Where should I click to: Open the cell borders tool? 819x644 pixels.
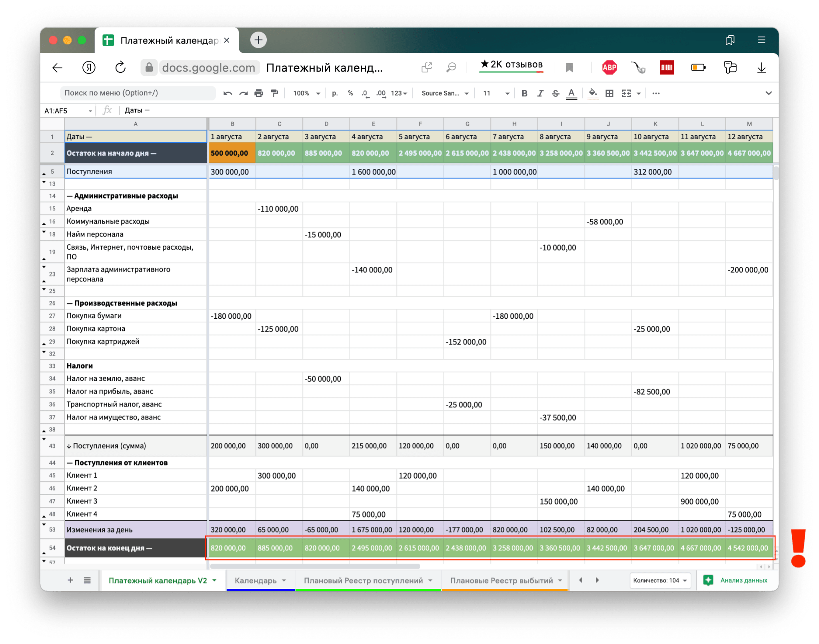pyautogui.click(x=609, y=94)
